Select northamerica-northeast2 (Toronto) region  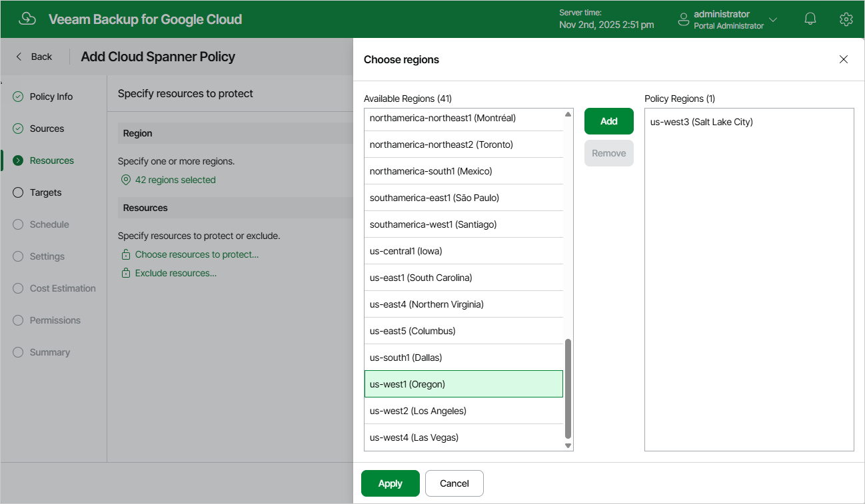[x=464, y=144]
